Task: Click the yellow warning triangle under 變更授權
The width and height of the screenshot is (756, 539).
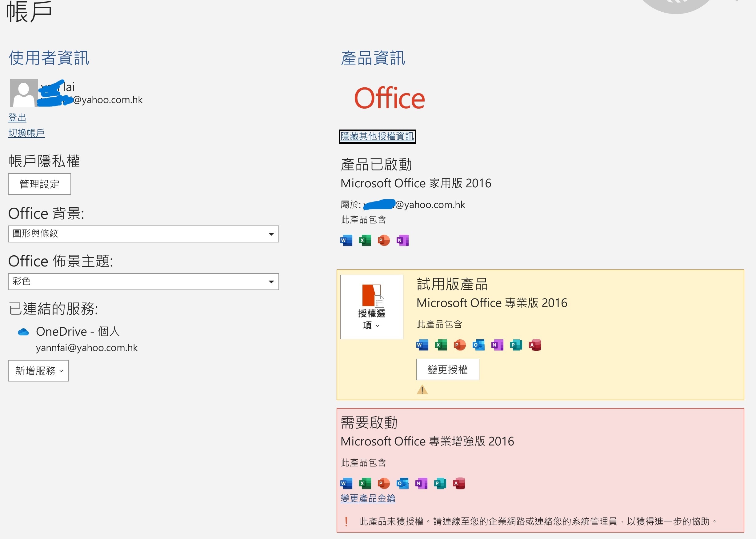Action: coord(422,390)
